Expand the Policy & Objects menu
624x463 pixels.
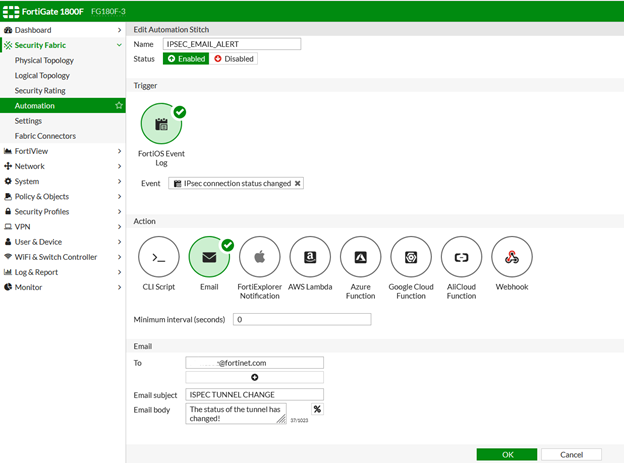(63, 196)
